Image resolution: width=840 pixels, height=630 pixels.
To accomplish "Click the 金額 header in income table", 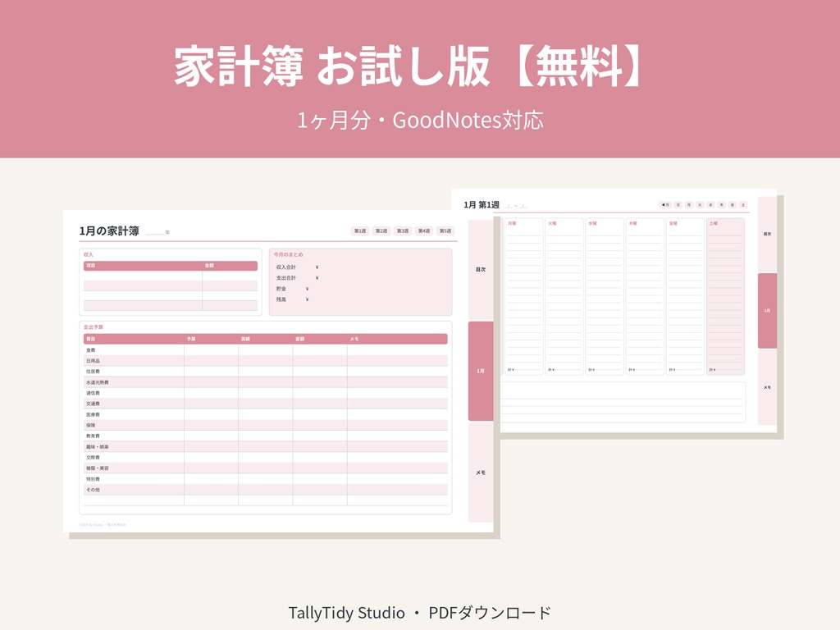I will coord(209,266).
